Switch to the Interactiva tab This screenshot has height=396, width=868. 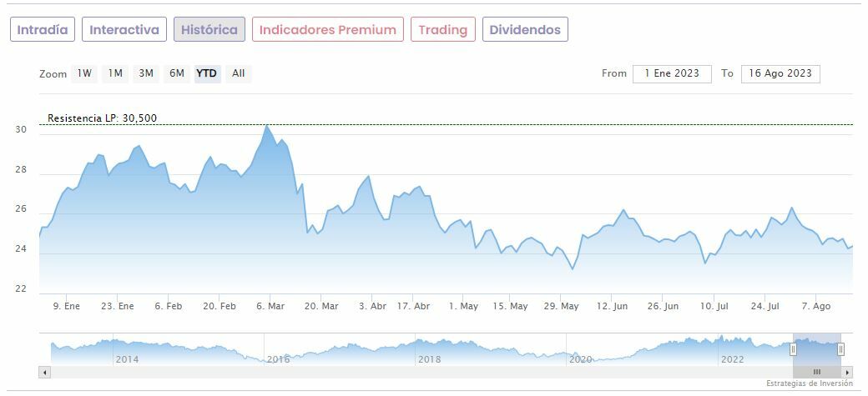pos(124,30)
